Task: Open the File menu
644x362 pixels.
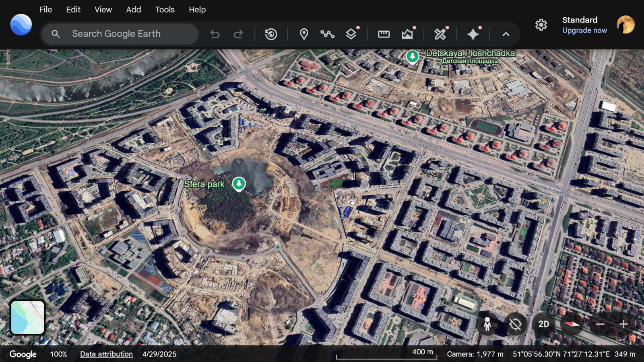Action: pos(45,10)
